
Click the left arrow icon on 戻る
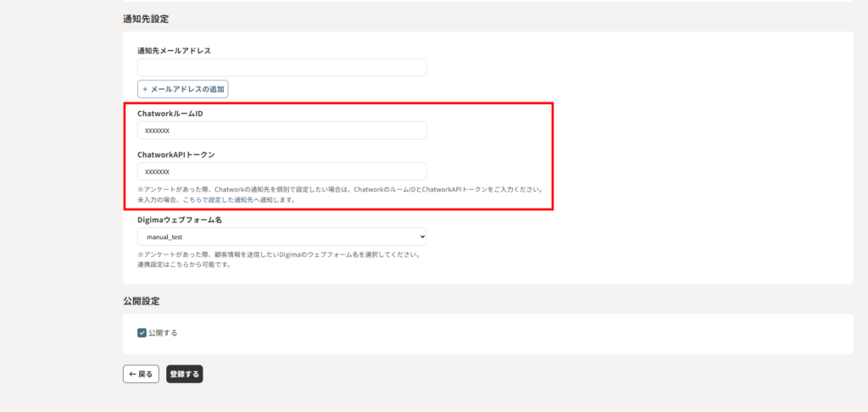point(131,374)
